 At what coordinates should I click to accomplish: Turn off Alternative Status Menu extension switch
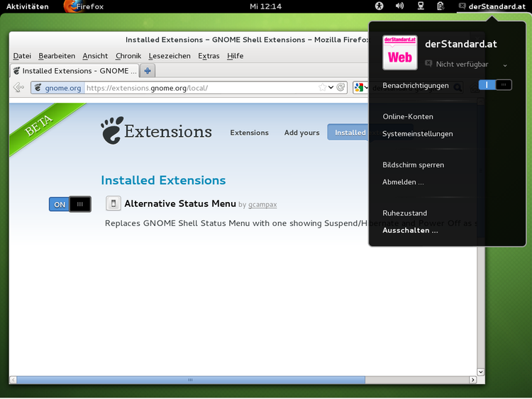coord(70,204)
